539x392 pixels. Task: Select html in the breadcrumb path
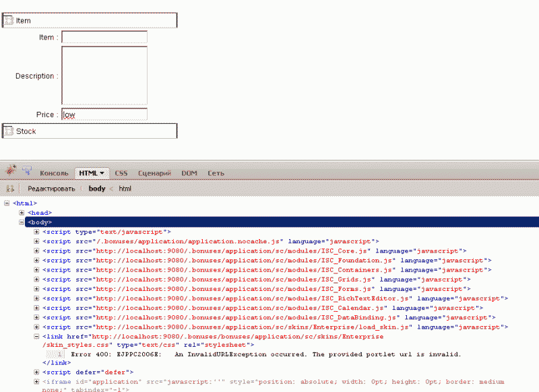125,189
